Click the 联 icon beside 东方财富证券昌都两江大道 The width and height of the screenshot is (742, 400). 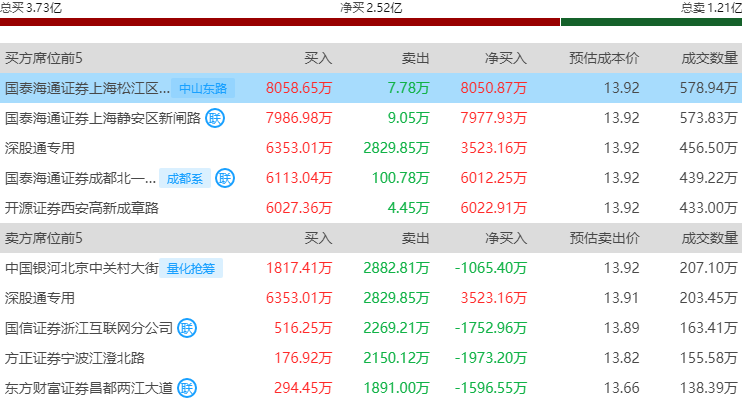click(x=187, y=388)
